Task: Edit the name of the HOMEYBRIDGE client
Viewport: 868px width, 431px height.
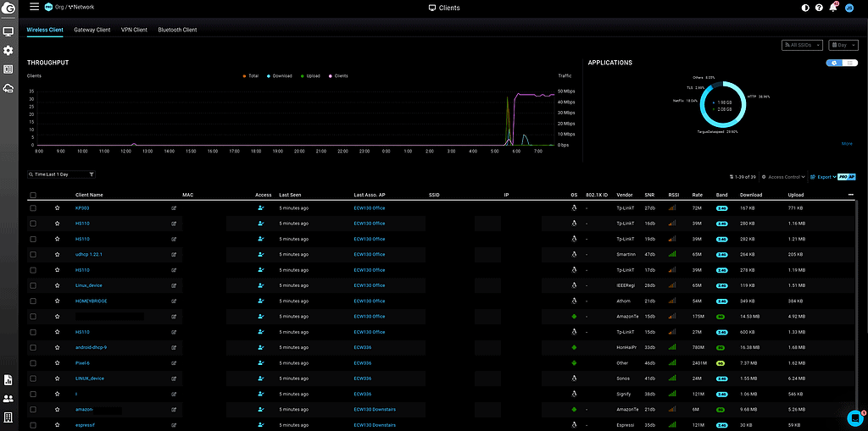Action: 175,301
